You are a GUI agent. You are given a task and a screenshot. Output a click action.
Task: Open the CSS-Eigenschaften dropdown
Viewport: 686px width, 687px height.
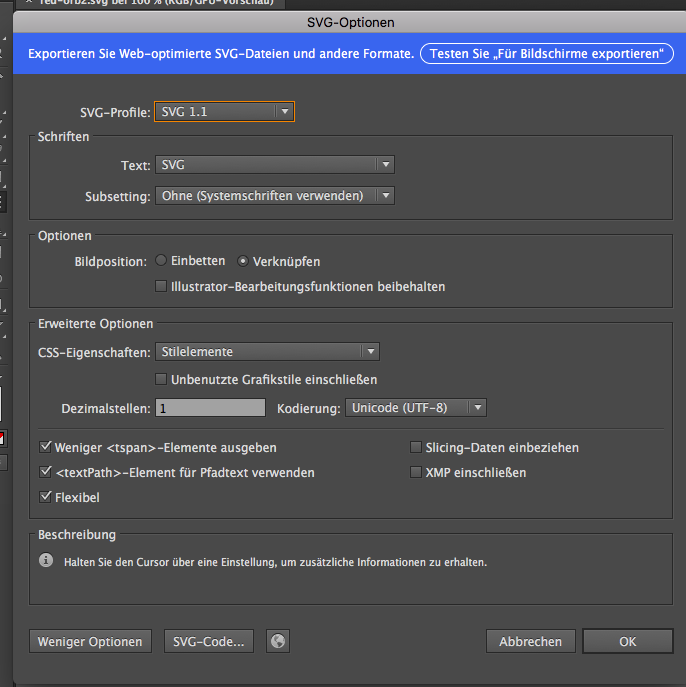[x=267, y=351]
